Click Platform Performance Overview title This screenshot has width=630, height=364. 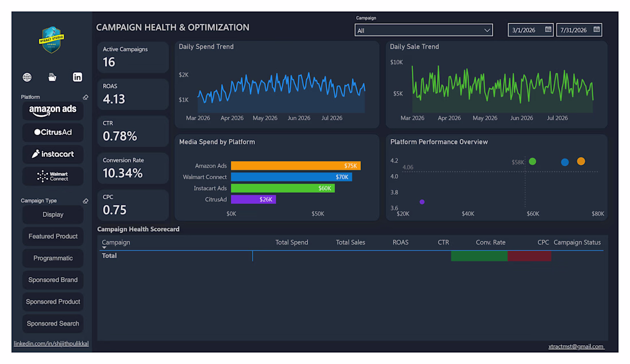point(439,142)
